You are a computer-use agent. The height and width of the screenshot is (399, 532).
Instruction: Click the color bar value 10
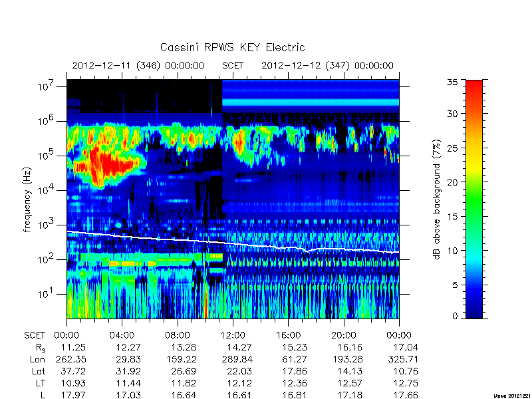pos(452,251)
